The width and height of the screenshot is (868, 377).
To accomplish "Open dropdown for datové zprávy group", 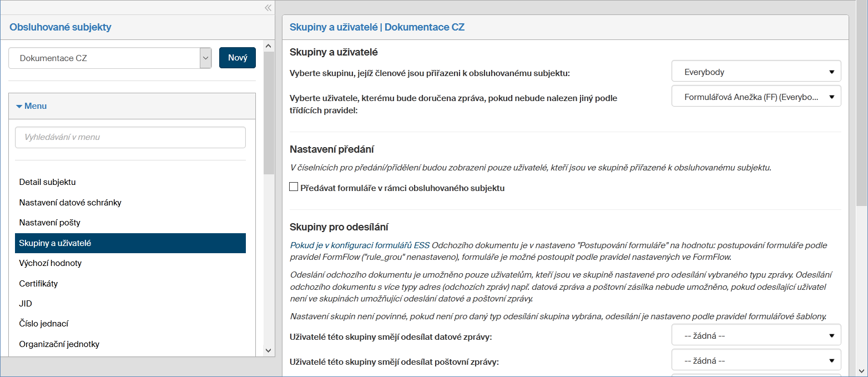I will (756, 335).
